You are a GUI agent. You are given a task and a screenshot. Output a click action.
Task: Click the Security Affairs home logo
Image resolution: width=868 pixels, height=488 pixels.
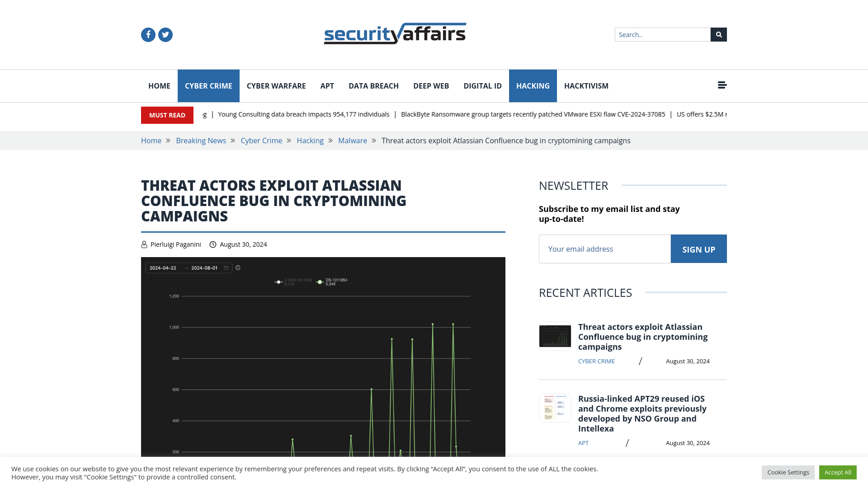[x=394, y=33]
